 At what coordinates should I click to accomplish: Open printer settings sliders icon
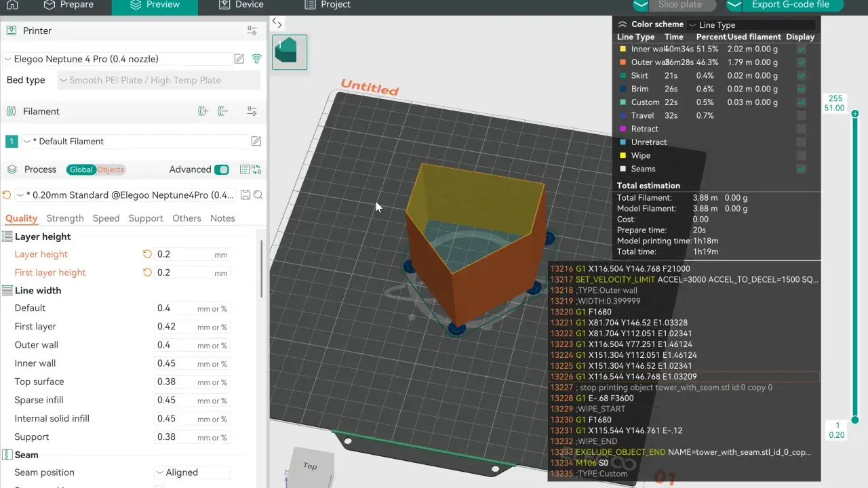point(252,30)
